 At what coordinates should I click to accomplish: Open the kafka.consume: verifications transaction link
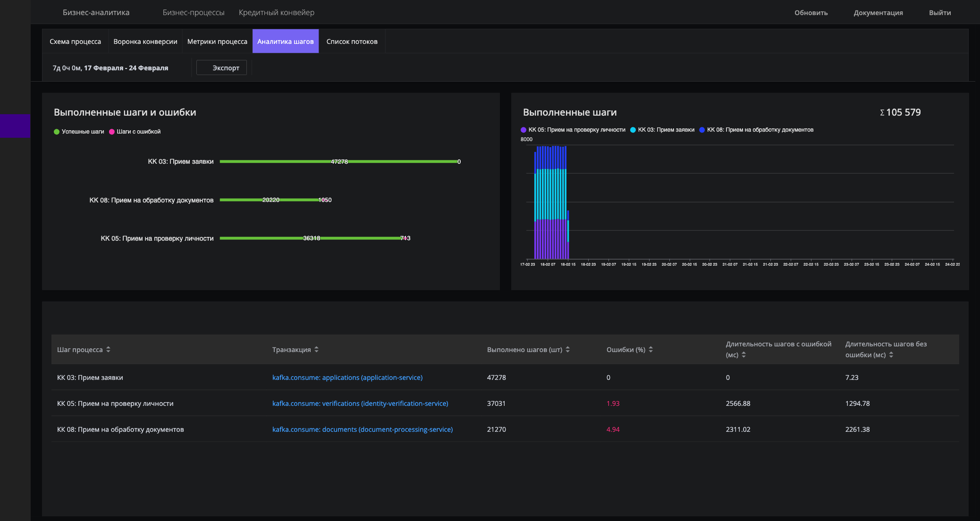pyautogui.click(x=360, y=403)
